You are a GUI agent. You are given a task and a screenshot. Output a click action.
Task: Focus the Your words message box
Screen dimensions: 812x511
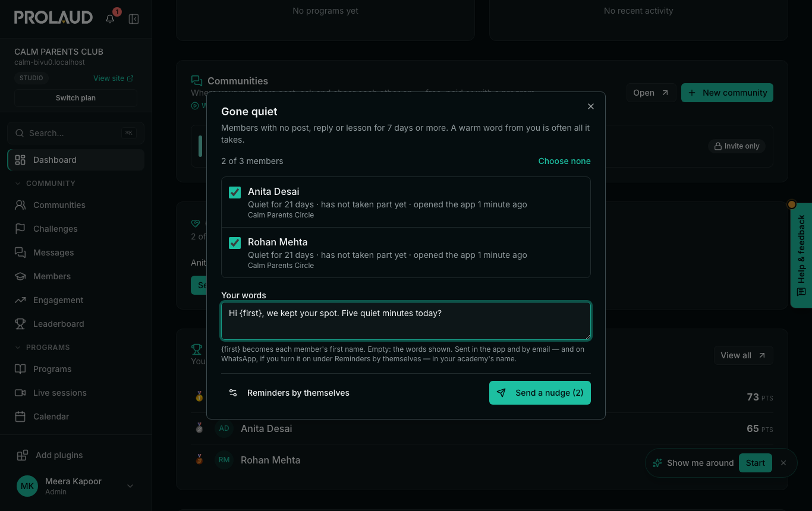pos(406,321)
